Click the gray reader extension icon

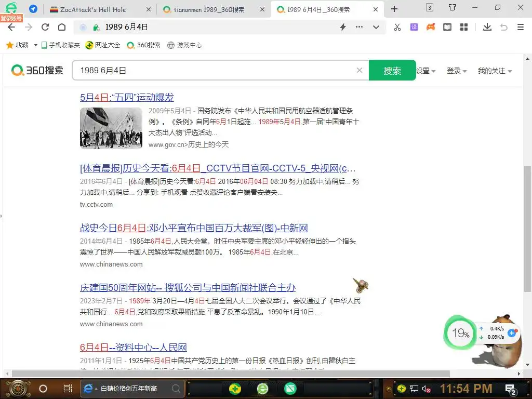447,27
